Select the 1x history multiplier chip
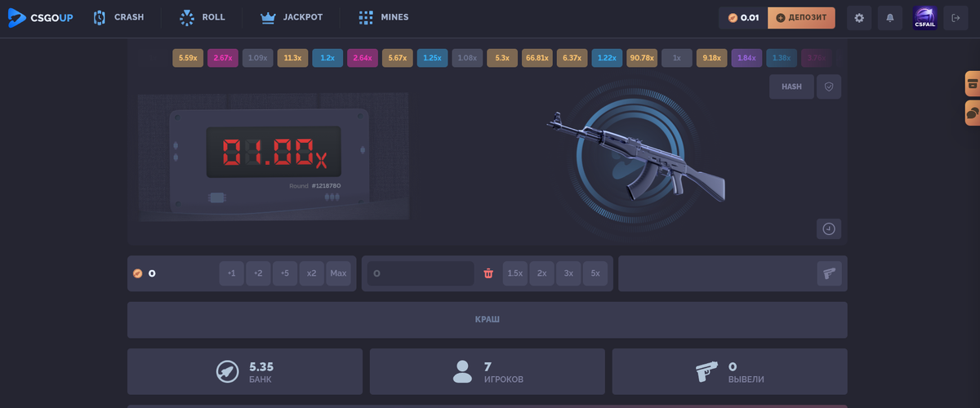 [x=677, y=58]
